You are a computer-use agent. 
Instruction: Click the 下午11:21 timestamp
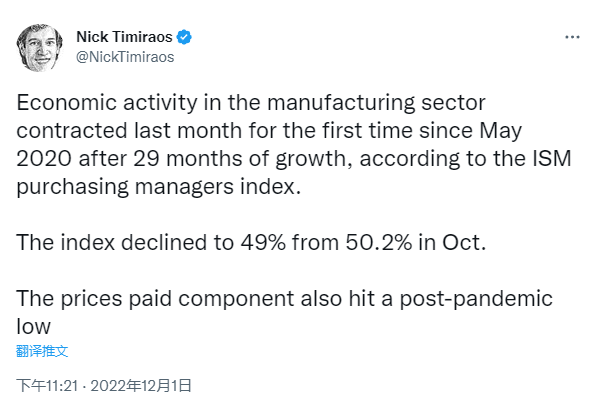pos(47,386)
